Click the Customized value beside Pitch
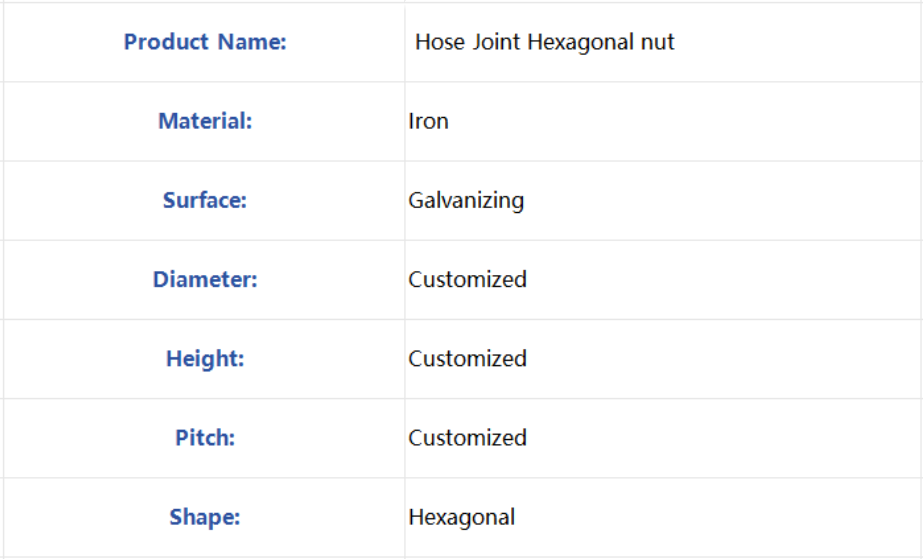 (467, 438)
